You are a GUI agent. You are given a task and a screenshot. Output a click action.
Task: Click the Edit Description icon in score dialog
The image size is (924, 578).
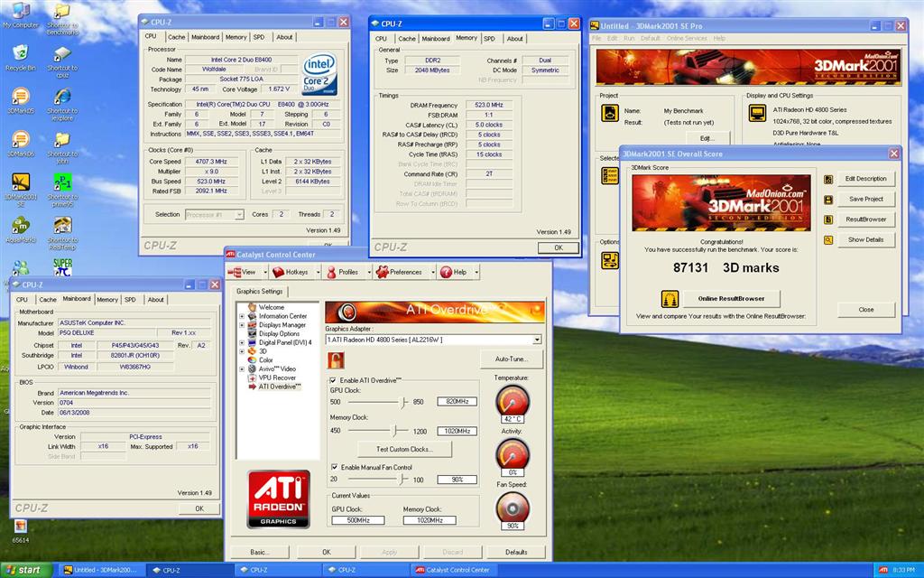(828, 179)
